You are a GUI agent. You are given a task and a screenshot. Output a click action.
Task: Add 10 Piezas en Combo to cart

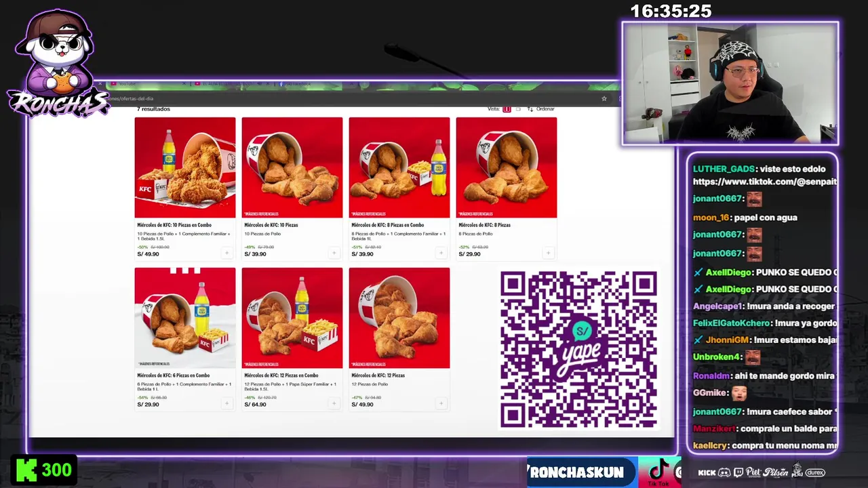pos(226,253)
